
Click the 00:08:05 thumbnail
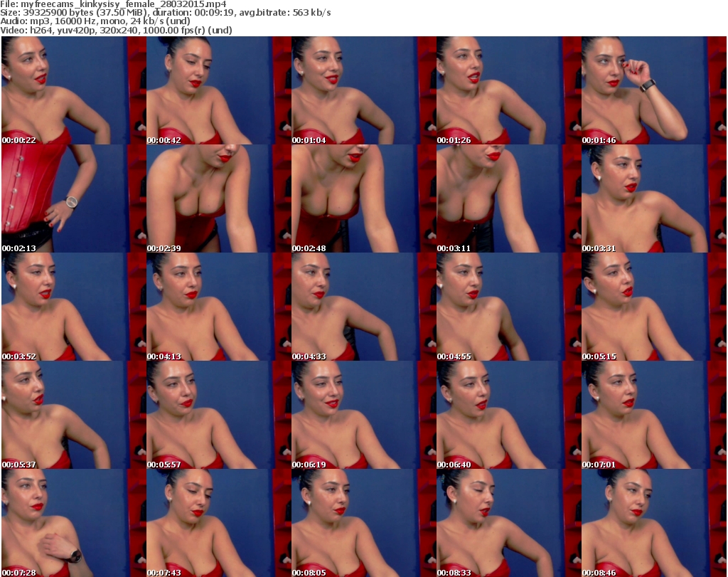coord(363,523)
